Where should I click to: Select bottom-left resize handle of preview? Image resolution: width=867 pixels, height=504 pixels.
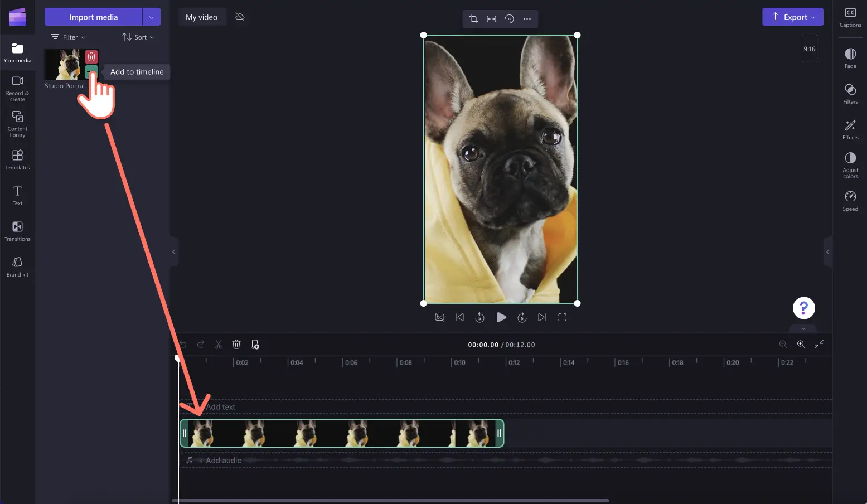click(x=423, y=303)
